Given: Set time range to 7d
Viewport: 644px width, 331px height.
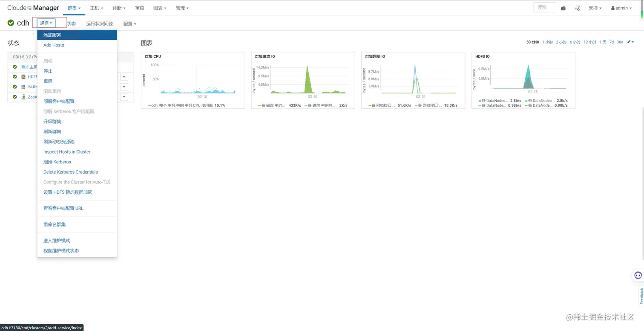Looking at the screenshot, I should [x=611, y=42].
